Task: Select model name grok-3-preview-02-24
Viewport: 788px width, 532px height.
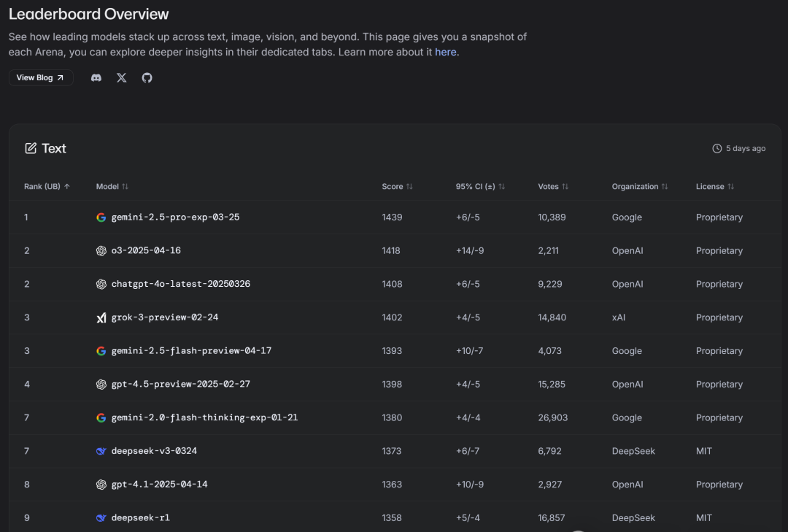Action: 165,317
